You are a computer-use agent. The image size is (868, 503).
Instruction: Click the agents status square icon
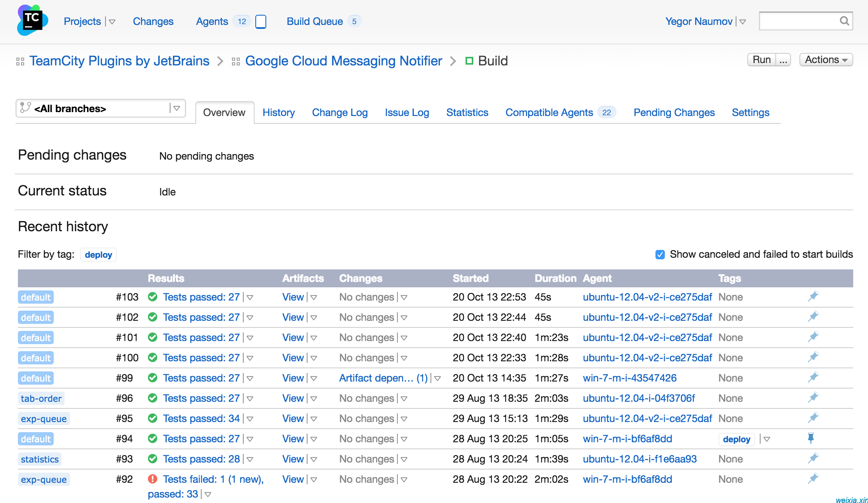[261, 21]
